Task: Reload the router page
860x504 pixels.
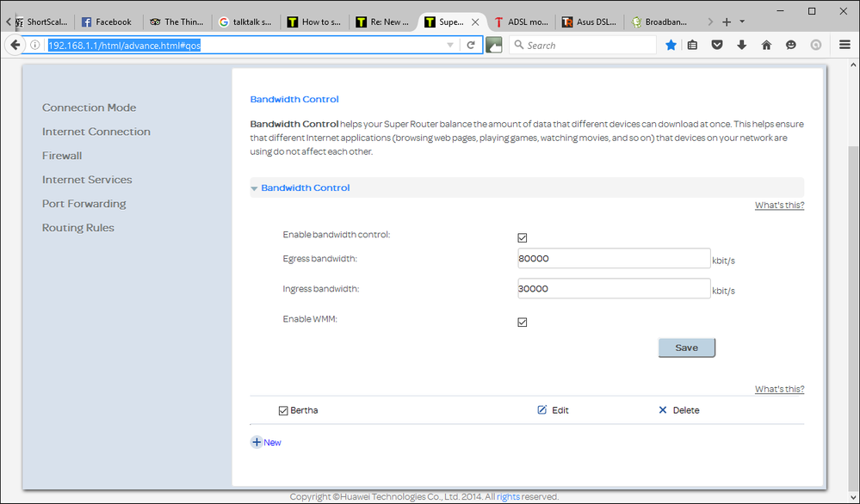Action: tap(471, 45)
